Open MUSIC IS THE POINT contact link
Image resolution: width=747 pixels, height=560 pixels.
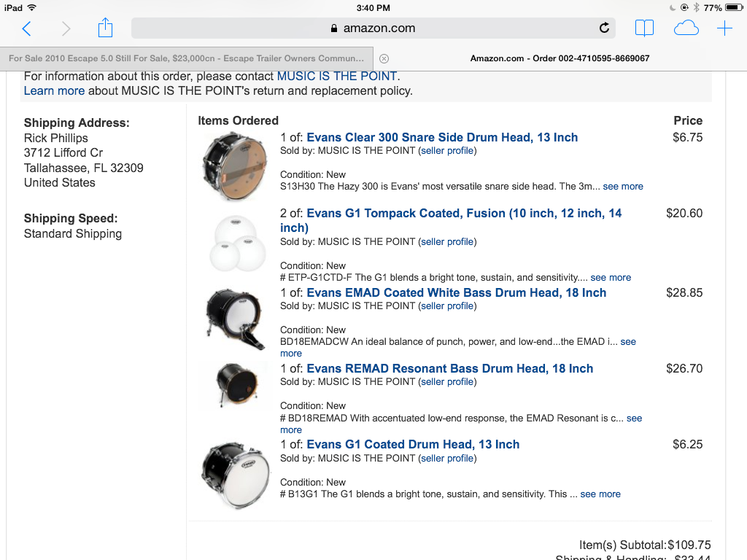(337, 76)
